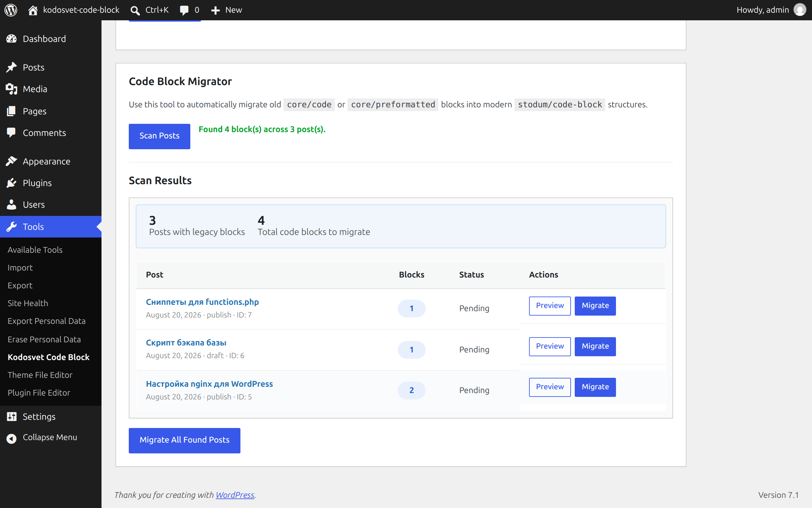Click Migrate All Found Posts
The image size is (812, 508).
click(x=185, y=440)
